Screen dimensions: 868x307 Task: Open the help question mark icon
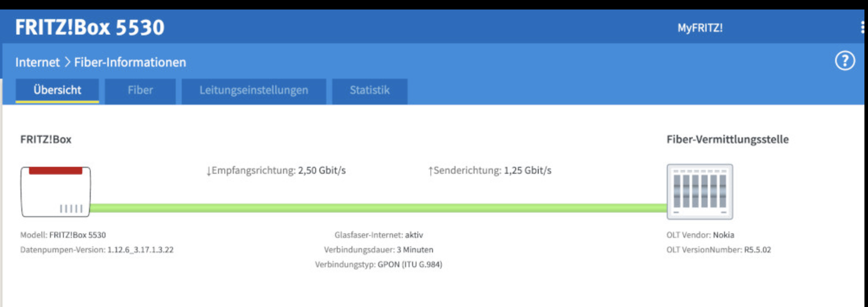pos(845,61)
